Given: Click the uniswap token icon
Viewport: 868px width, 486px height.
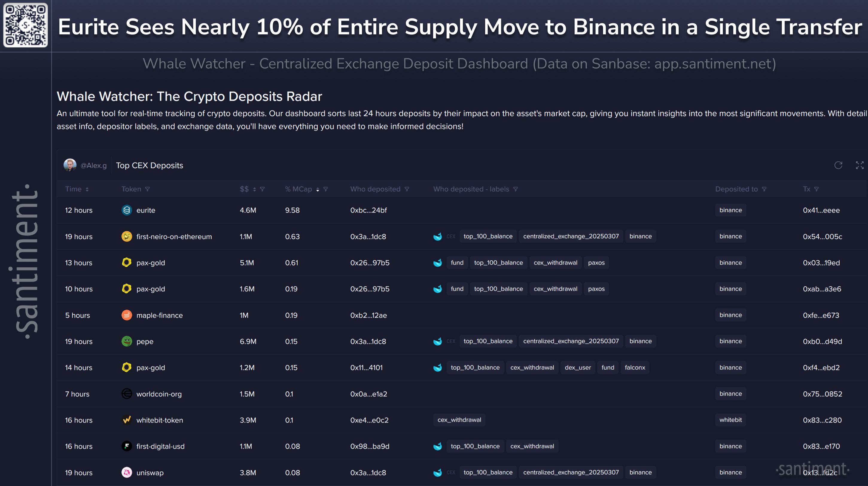Looking at the screenshot, I should (x=127, y=472).
